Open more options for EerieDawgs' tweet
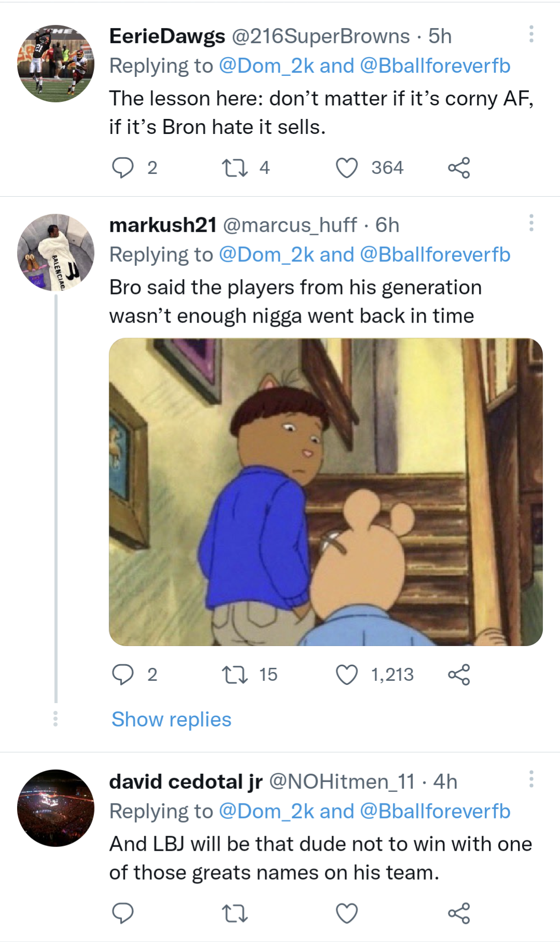The width and height of the screenshot is (560, 942). coord(531,34)
